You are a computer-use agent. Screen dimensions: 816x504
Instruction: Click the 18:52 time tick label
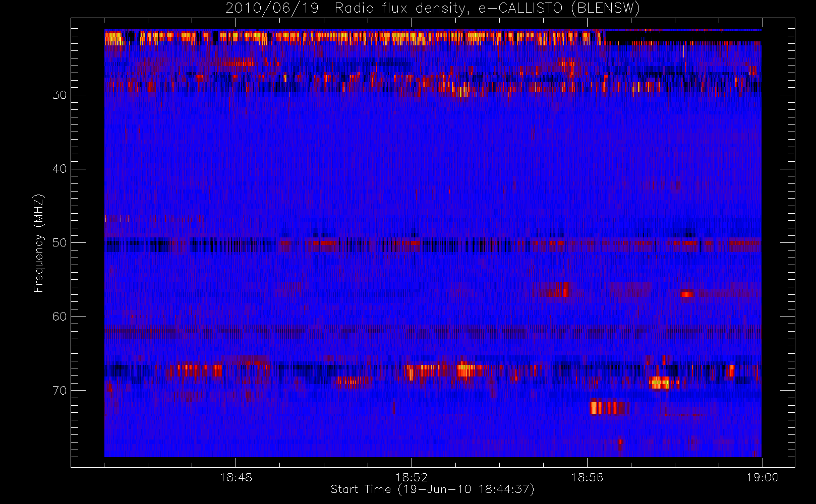(412, 477)
